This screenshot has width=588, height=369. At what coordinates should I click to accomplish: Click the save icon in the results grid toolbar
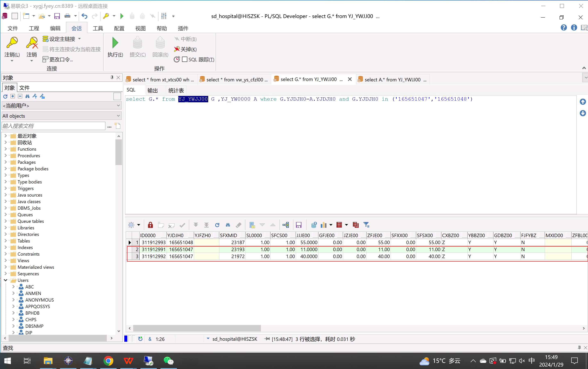[299, 225]
